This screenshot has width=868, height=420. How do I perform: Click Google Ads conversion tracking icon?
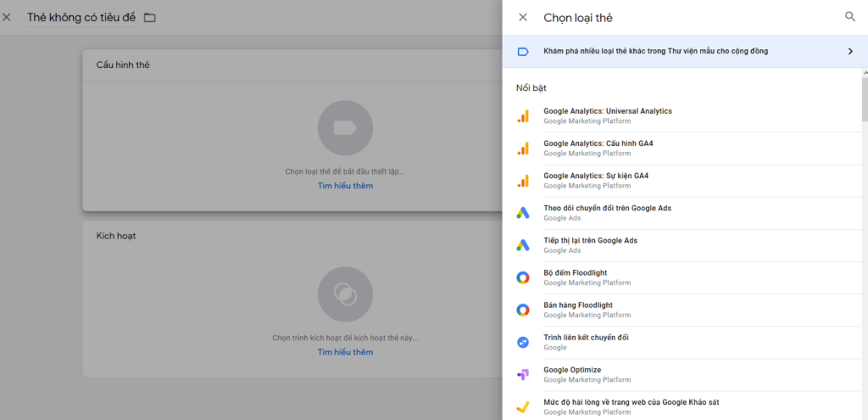(523, 213)
